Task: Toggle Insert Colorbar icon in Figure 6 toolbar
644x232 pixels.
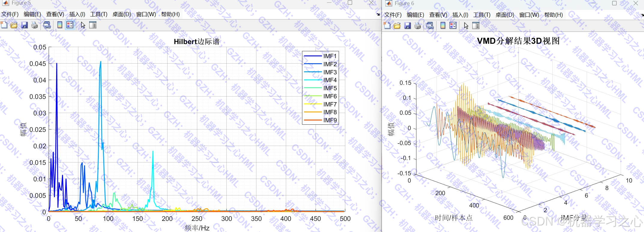Action: (443, 26)
